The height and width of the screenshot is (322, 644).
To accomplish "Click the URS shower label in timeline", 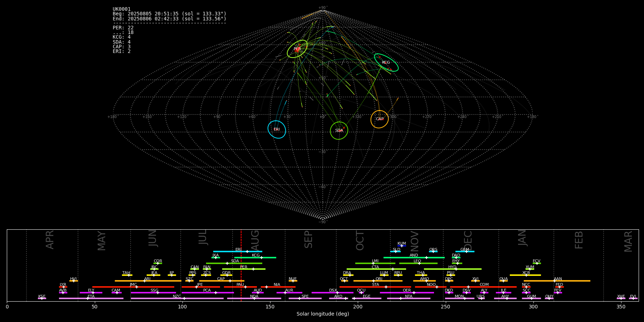I will pyautogui.click(x=480, y=297).
